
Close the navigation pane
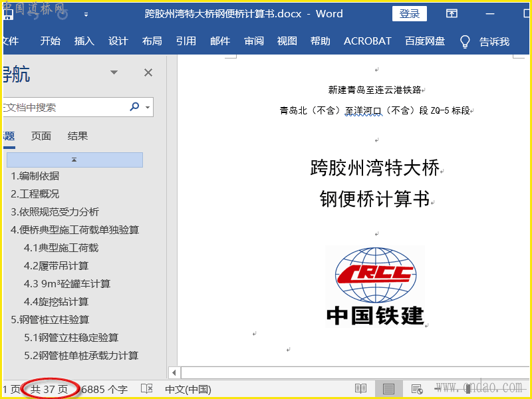(x=148, y=72)
